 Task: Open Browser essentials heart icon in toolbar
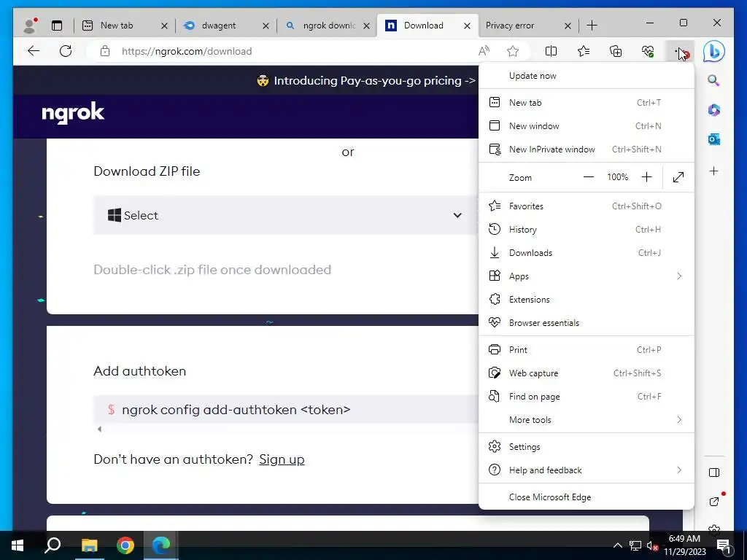pyautogui.click(x=648, y=51)
